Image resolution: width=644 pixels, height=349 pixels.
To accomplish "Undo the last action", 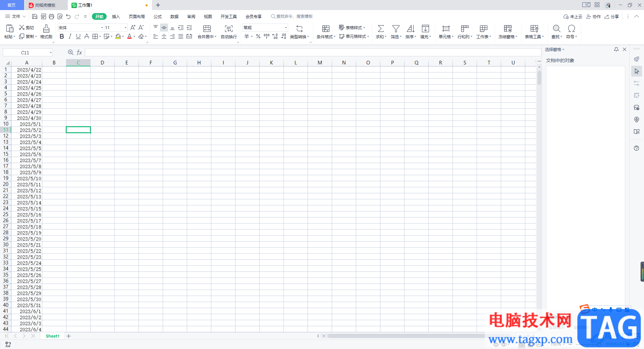I will 68,16.
